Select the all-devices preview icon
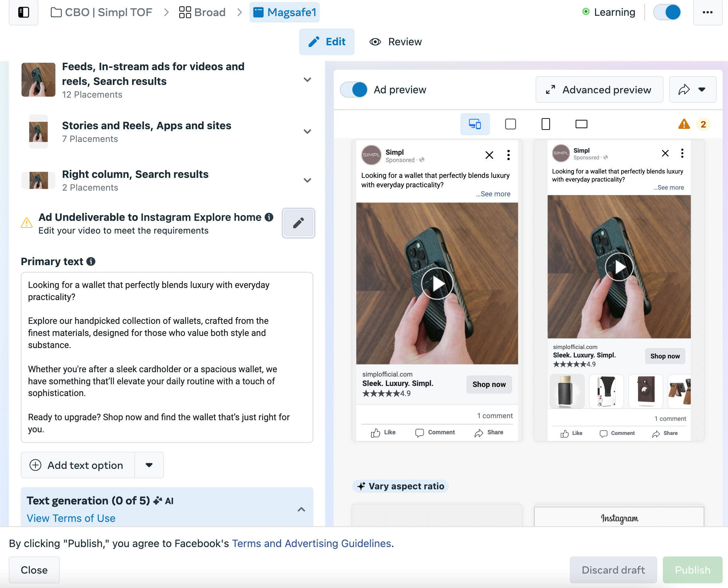Image resolution: width=728 pixels, height=588 pixels. (474, 124)
